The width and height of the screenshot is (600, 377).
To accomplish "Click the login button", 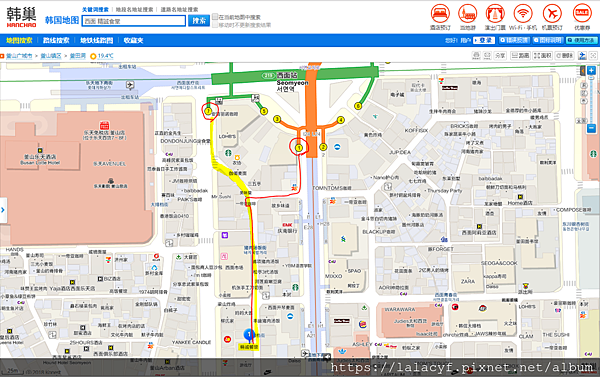I will click(x=484, y=40).
